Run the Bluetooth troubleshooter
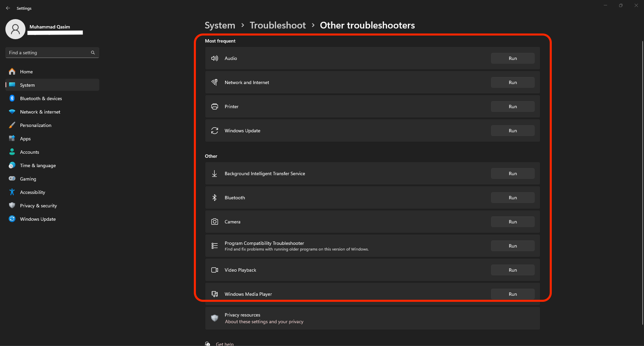Viewport: 644px width, 346px height. [513, 198]
